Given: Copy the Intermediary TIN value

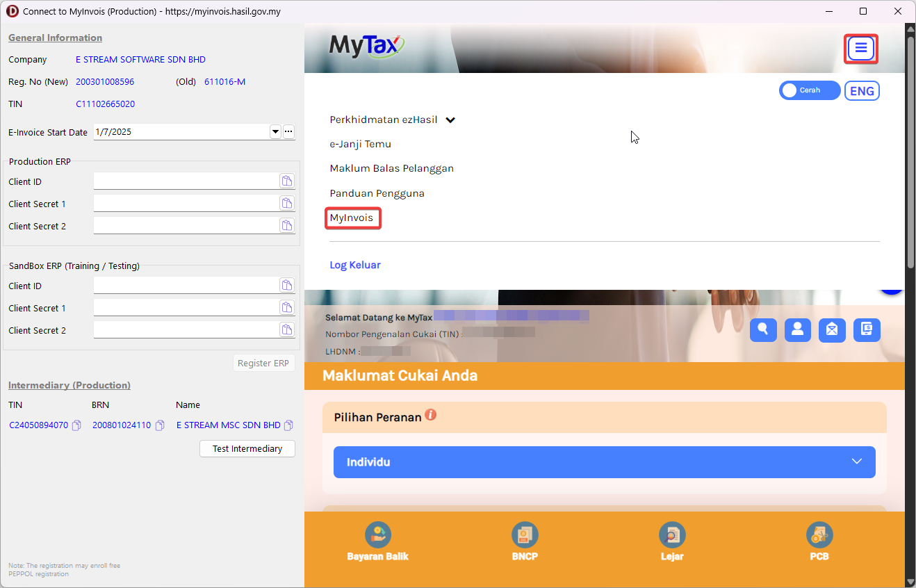Looking at the screenshot, I should point(76,425).
